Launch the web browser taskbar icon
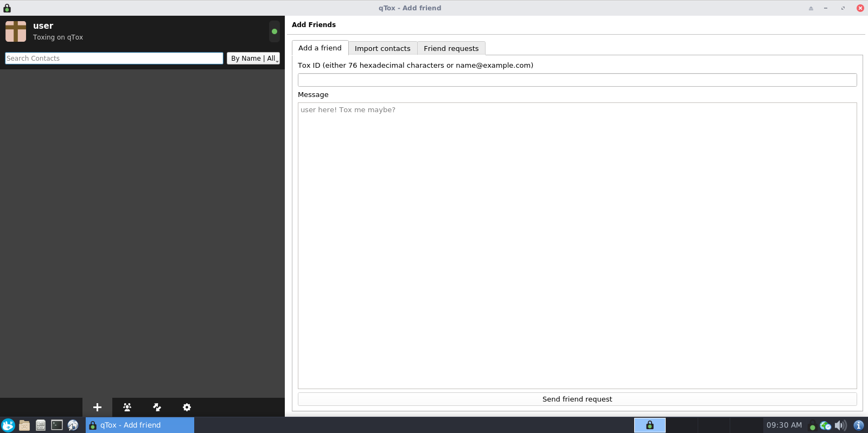Image resolution: width=868 pixels, height=433 pixels. [x=73, y=425]
